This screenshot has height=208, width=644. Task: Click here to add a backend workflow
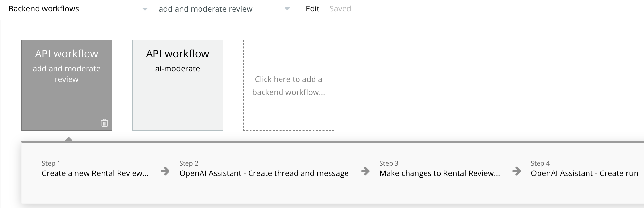[289, 85]
